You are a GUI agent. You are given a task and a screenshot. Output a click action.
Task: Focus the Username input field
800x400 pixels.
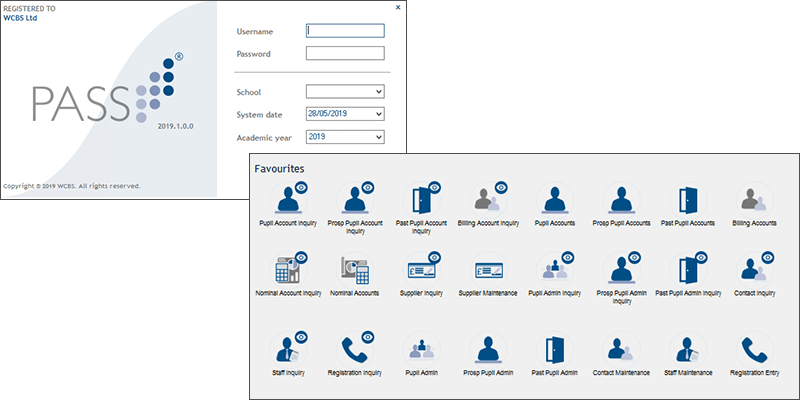(345, 31)
